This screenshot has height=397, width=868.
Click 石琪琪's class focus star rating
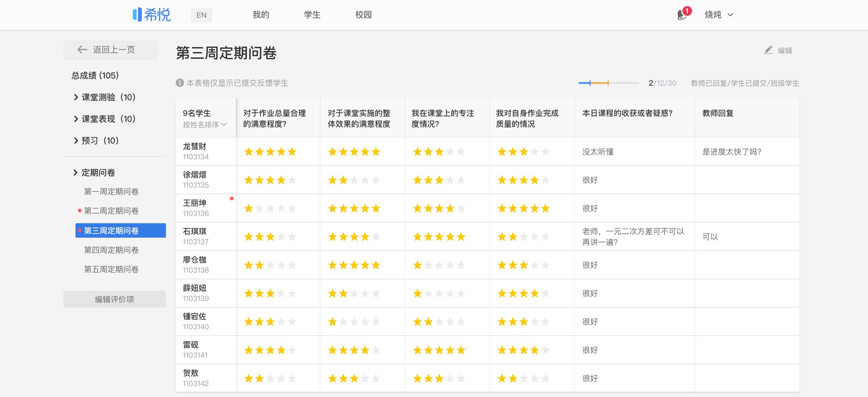pos(439,237)
